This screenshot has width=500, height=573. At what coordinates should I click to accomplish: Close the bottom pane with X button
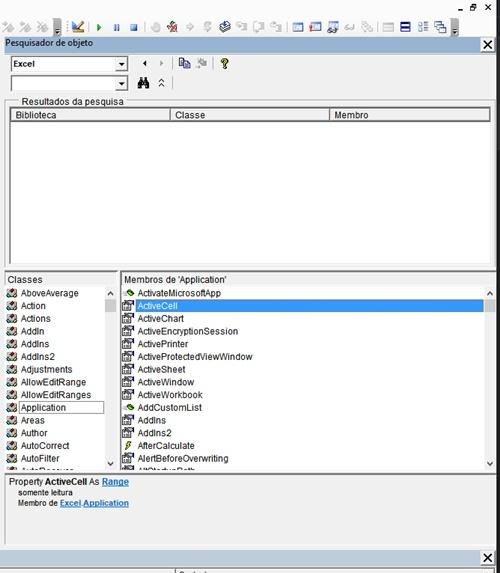[x=488, y=558]
